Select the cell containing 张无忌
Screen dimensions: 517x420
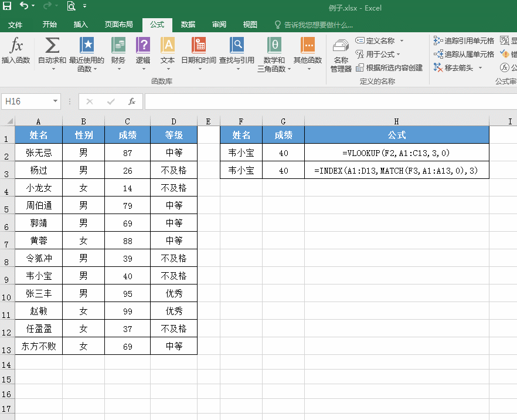(x=39, y=153)
